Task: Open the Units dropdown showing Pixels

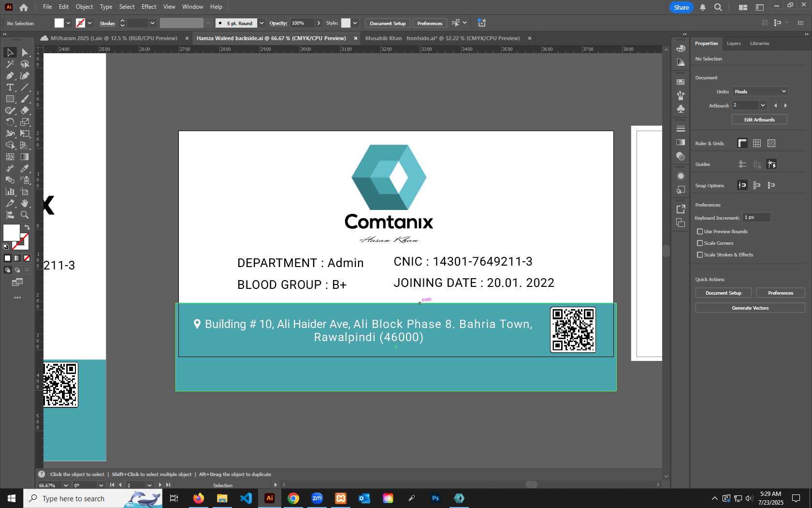Action: pyautogui.click(x=760, y=91)
